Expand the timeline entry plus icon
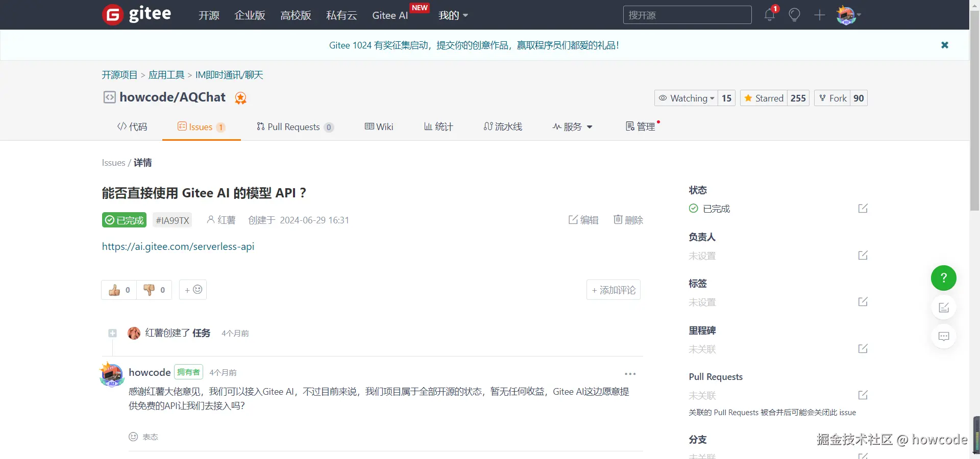Viewport: 980px width, 459px height. 112,333
